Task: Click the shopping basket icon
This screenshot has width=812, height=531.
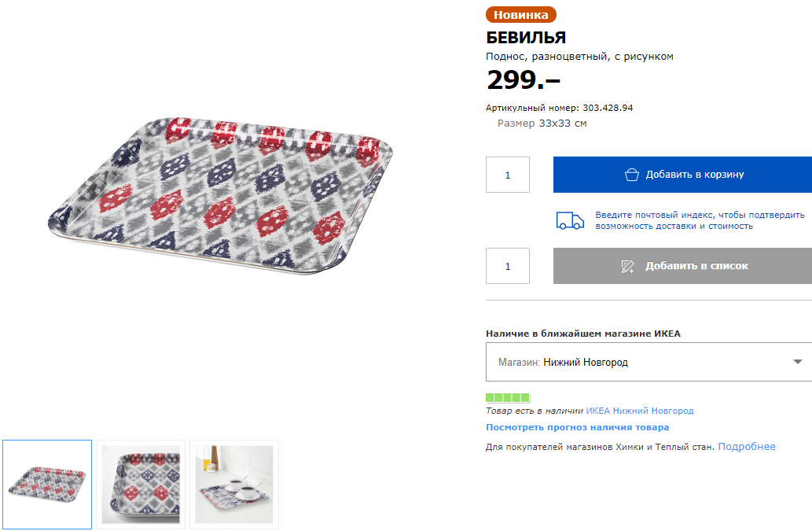Action: click(631, 175)
